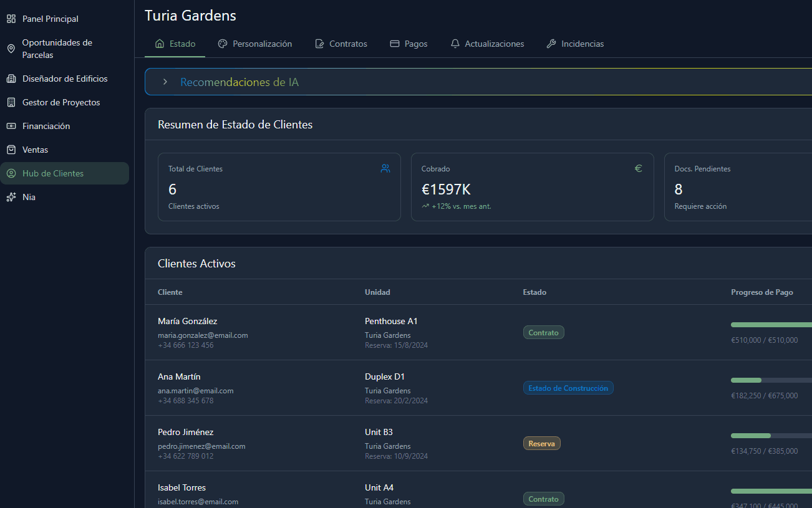This screenshot has height=508, width=812.
Task: Click the Unit A4 cell
Action: 379,487
